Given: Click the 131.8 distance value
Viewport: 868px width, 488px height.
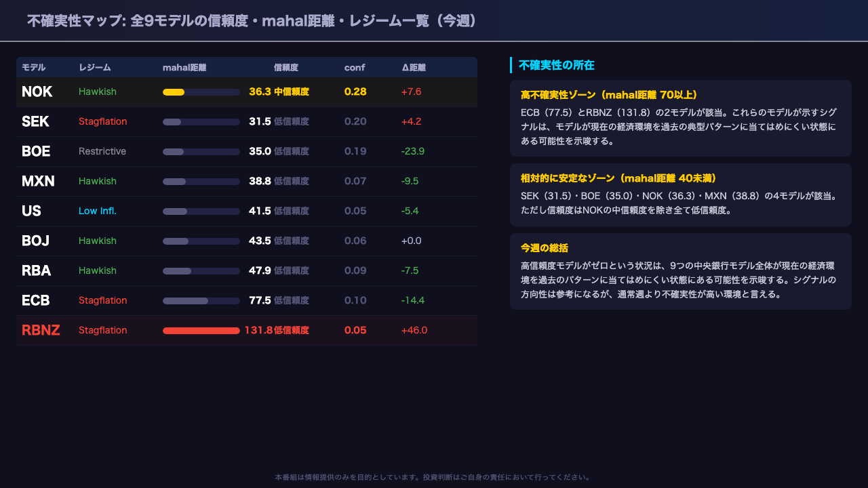Looking at the screenshot, I should click(x=258, y=330).
